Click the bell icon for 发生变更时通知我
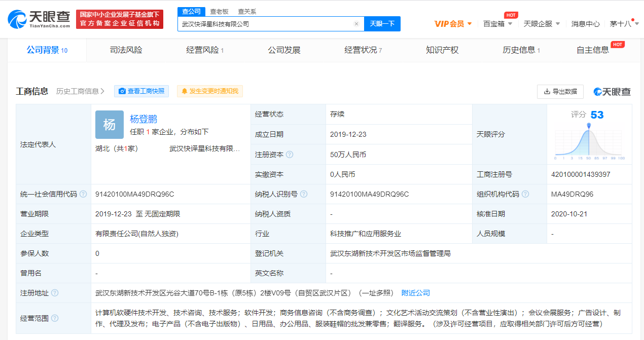 point(185,91)
